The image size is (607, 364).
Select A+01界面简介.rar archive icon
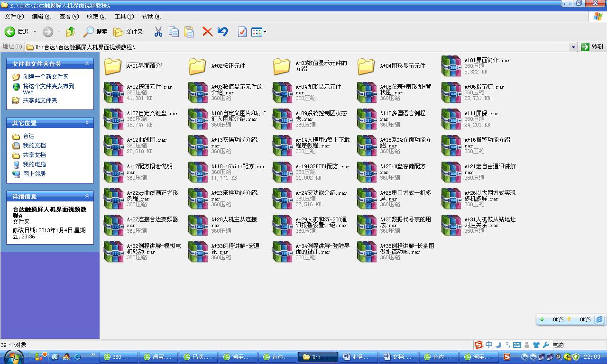[x=451, y=66]
